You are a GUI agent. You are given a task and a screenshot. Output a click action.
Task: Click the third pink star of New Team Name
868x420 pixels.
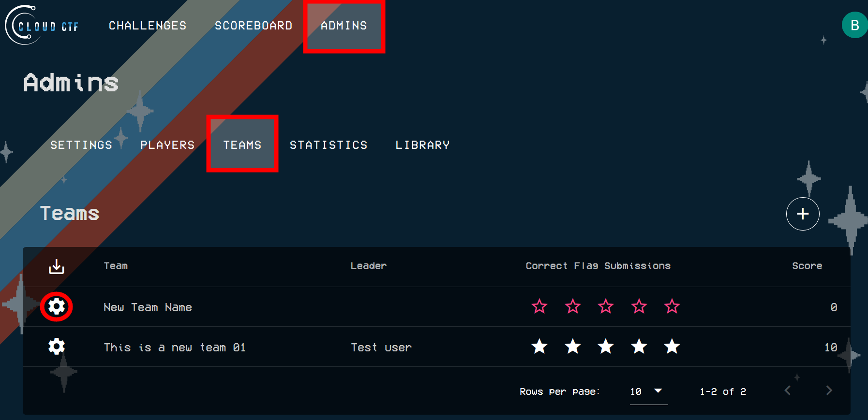pos(606,306)
